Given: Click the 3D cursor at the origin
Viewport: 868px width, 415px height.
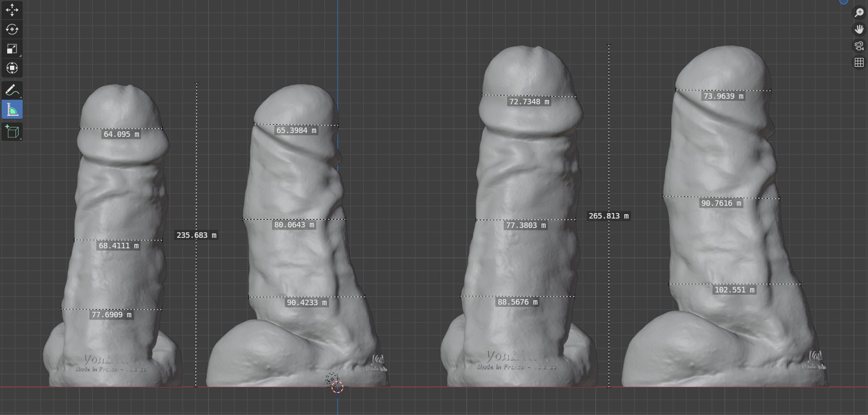Looking at the screenshot, I should (x=337, y=387).
